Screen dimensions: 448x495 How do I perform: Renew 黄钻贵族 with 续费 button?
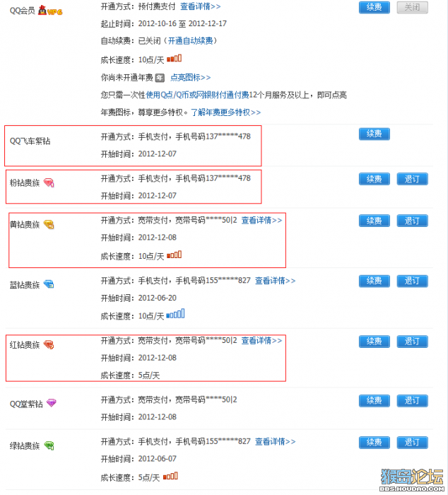[375, 221]
